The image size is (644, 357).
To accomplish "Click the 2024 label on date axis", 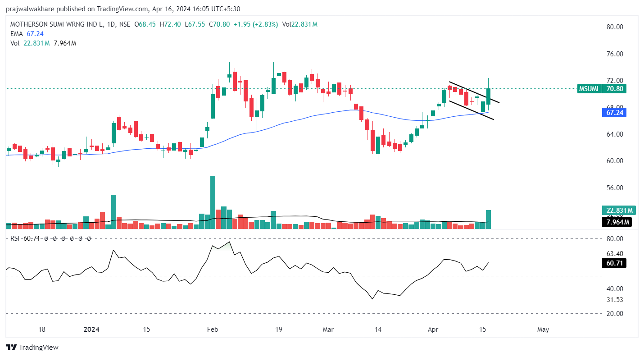I will (x=91, y=330).
